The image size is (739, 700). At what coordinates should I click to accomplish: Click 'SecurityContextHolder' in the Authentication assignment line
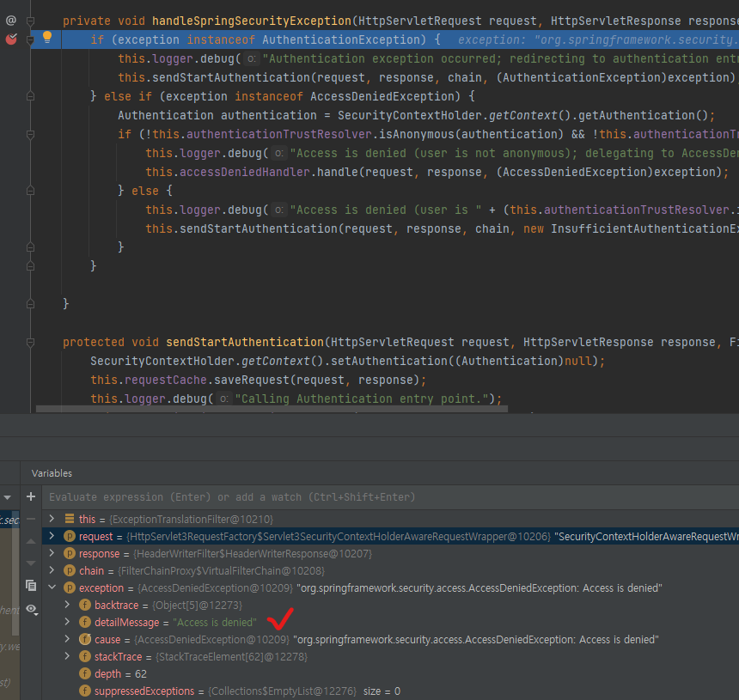(x=410, y=115)
